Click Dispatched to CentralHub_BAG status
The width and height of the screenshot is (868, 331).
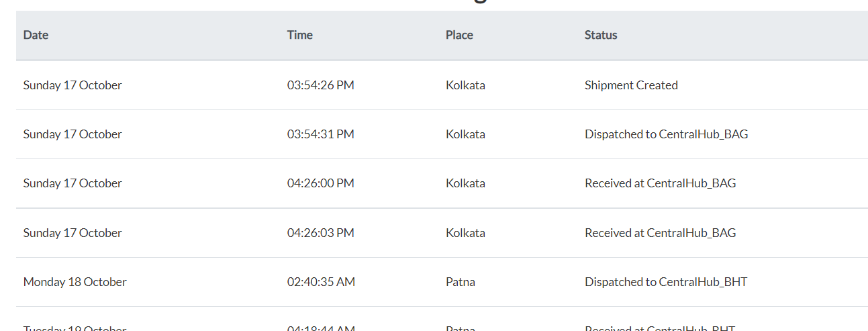pyautogui.click(x=666, y=134)
